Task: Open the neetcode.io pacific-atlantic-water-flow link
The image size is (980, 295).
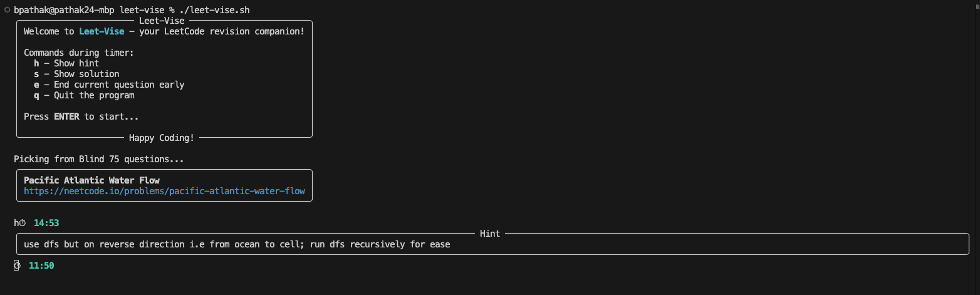Action: 164,191
